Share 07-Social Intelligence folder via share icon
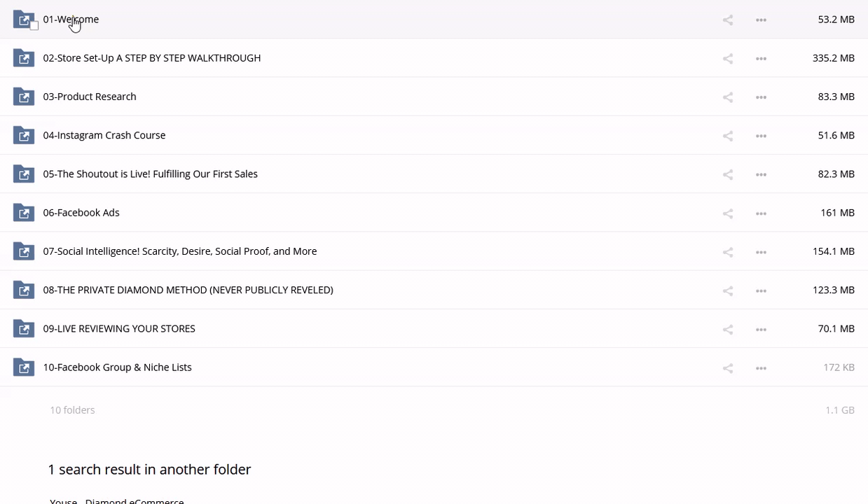 tap(727, 252)
